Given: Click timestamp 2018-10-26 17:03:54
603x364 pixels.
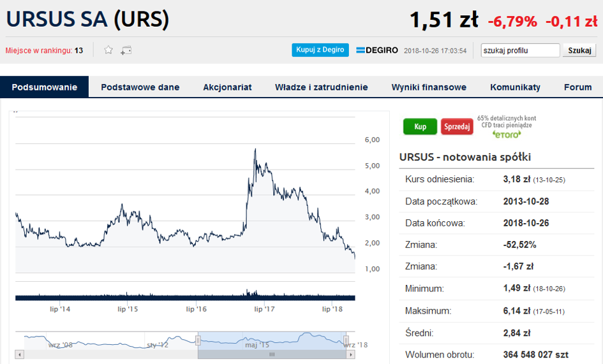Looking at the screenshot, I should click(x=435, y=51).
